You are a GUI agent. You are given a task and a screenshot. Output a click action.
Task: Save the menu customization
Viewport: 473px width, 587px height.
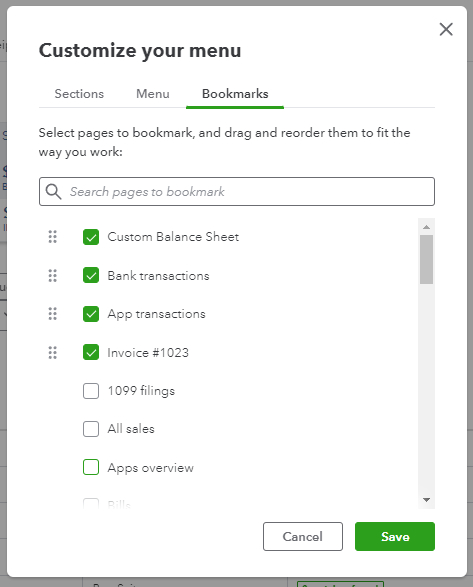tap(395, 536)
